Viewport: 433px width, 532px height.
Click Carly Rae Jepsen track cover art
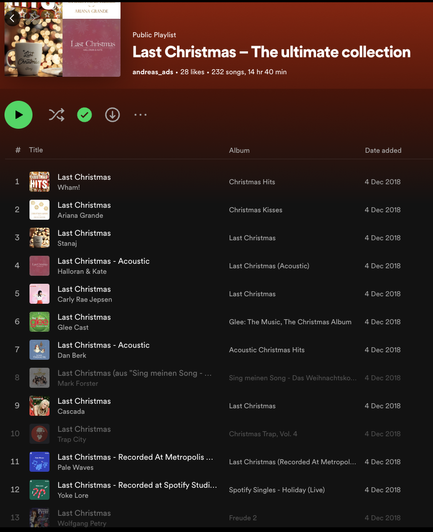(x=39, y=294)
